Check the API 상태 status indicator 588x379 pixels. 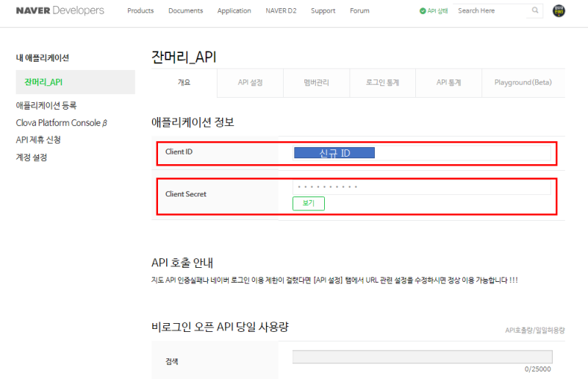[x=434, y=11]
